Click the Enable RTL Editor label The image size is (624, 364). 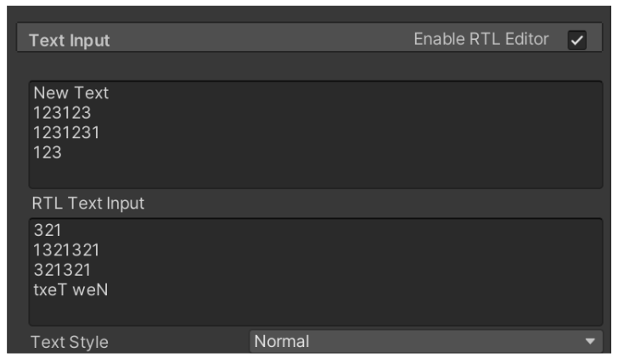[481, 39]
